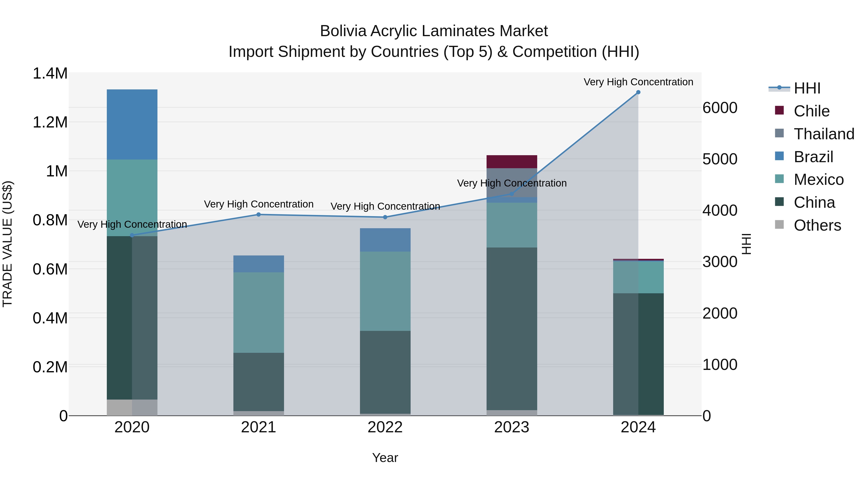Image resolution: width=868 pixels, height=488 pixels.
Task: Select the China segment of the 2024 bar
Action: pyautogui.click(x=638, y=354)
